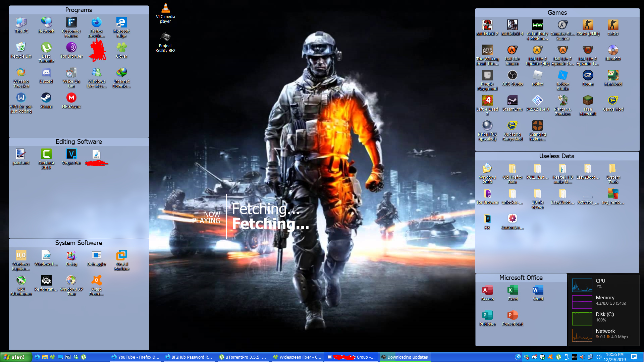Launch Left 4 Dead 3 icon

[x=487, y=106]
